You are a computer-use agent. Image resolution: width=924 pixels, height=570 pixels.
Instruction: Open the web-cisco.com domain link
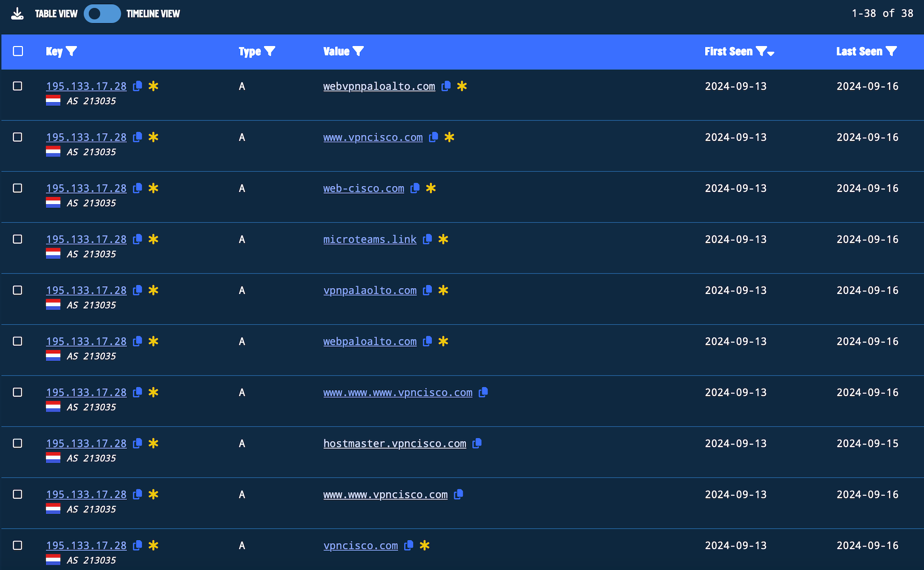tap(364, 188)
